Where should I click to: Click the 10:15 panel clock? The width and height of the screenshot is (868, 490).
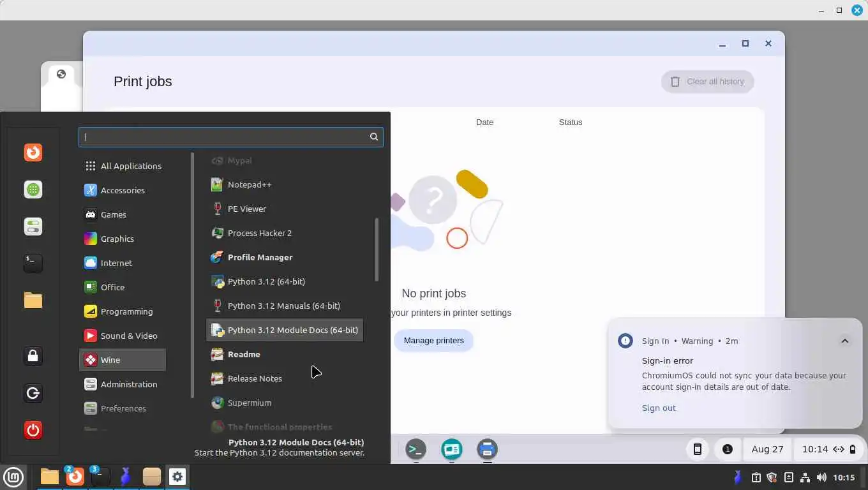(844, 477)
